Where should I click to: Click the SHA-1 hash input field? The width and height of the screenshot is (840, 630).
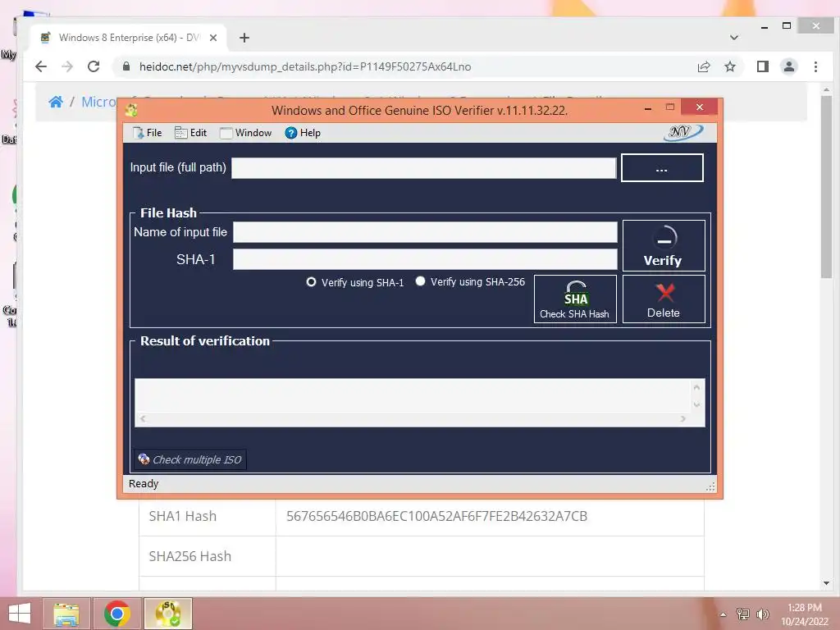coord(425,259)
